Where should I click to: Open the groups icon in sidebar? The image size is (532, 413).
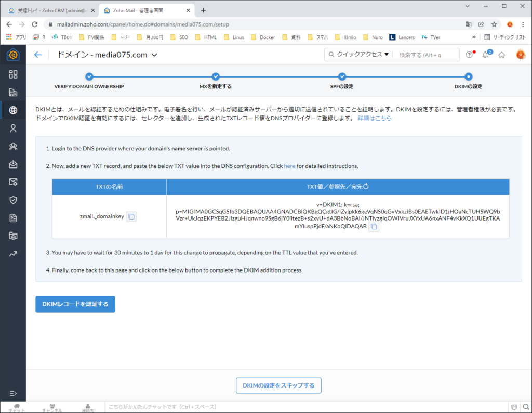[x=13, y=146]
